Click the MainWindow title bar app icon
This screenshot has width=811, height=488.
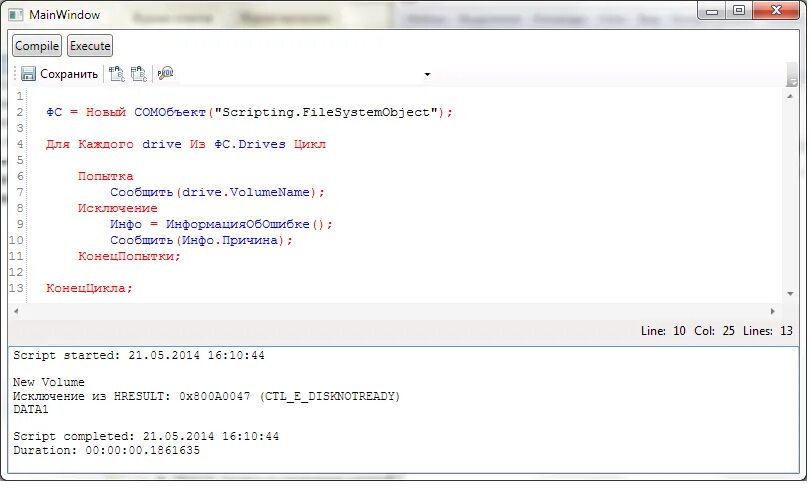(16, 14)
